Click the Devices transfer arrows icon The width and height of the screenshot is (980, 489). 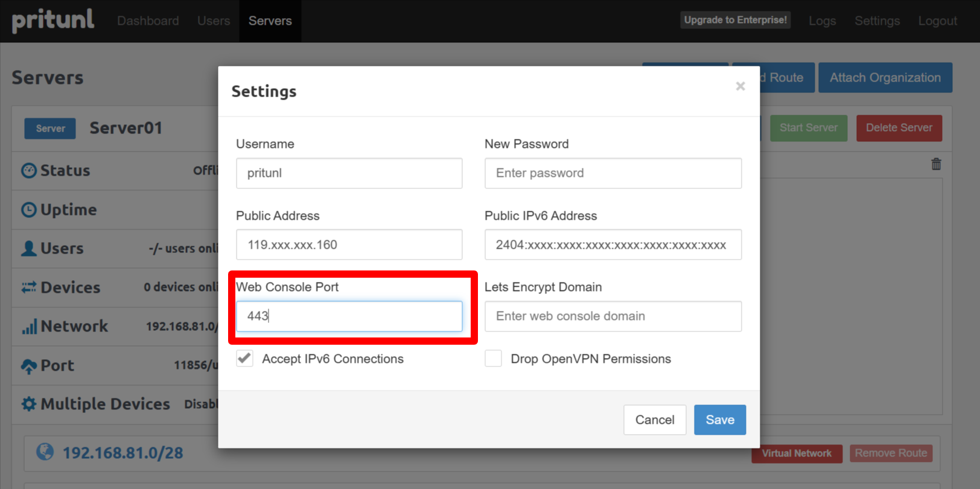pos(29,287)
